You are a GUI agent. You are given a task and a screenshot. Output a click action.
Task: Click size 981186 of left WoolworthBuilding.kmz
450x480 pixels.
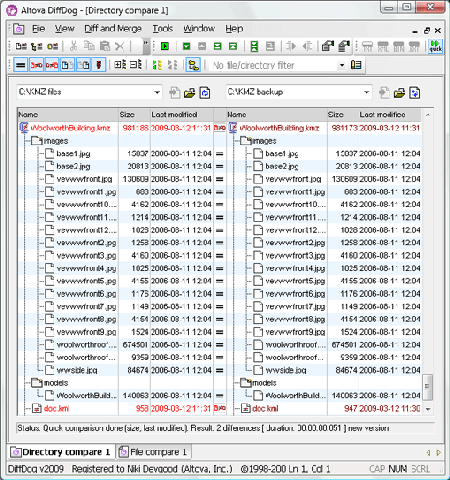click(135, 128)
